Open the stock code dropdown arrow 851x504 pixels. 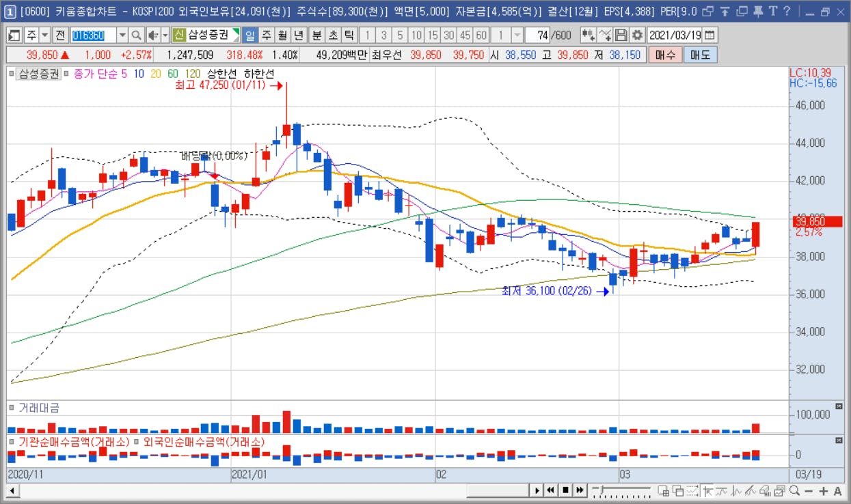click(x=122, y=36)
